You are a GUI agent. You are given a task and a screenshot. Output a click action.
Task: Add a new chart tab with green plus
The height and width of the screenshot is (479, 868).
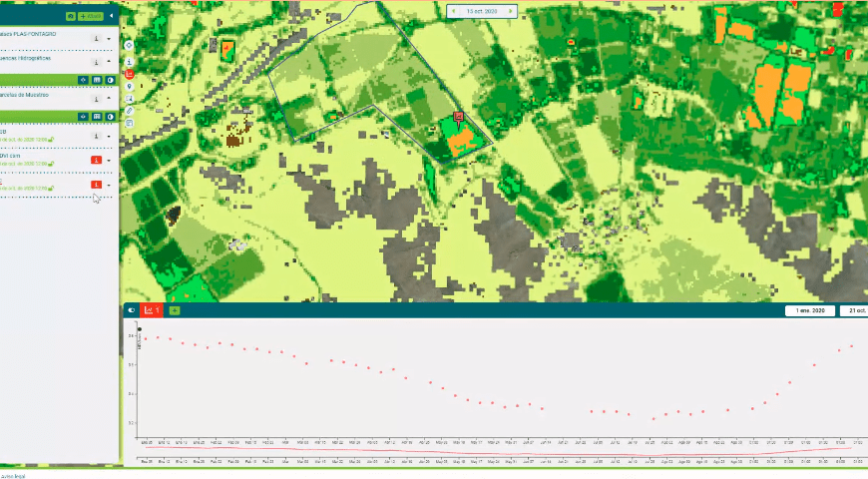point(175,310)
